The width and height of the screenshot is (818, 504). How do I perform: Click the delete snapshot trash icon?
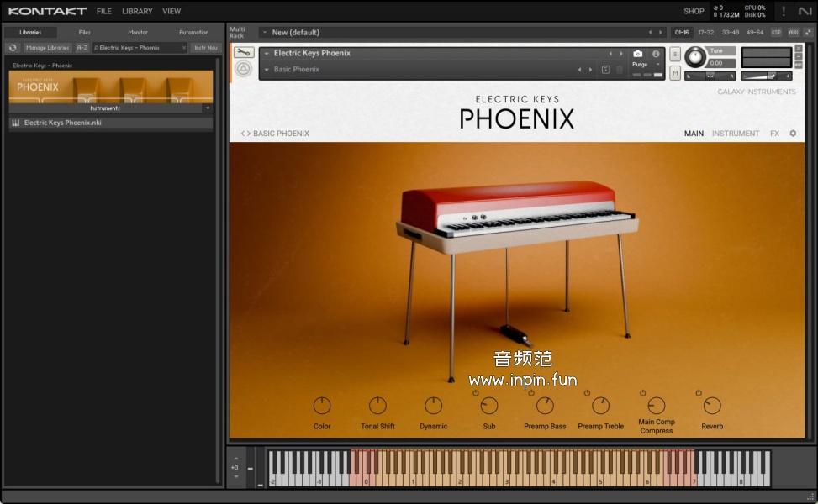[x=620, y=70]
